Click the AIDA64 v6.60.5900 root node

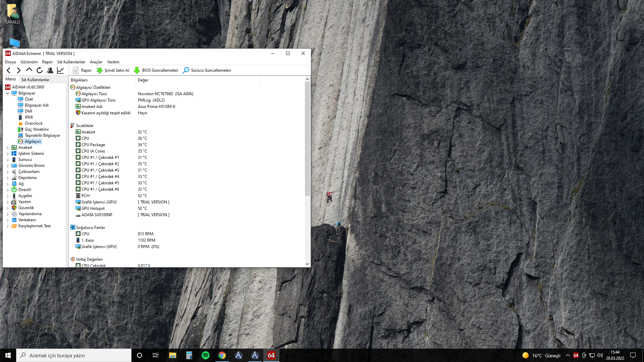pos(28,87)
